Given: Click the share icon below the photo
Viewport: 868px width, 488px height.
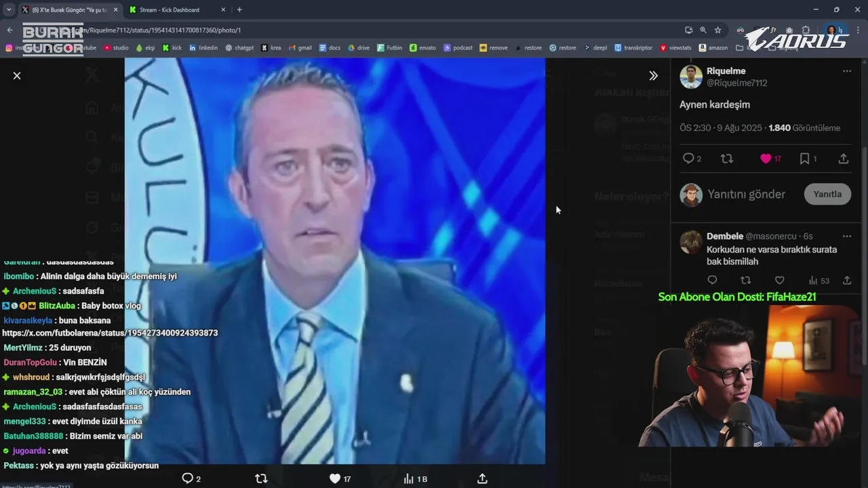Looking at the screenshot, I should pos(482,479).
